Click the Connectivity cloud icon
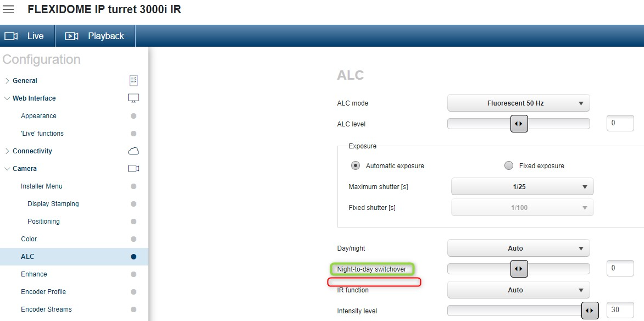 coord(134,151)
